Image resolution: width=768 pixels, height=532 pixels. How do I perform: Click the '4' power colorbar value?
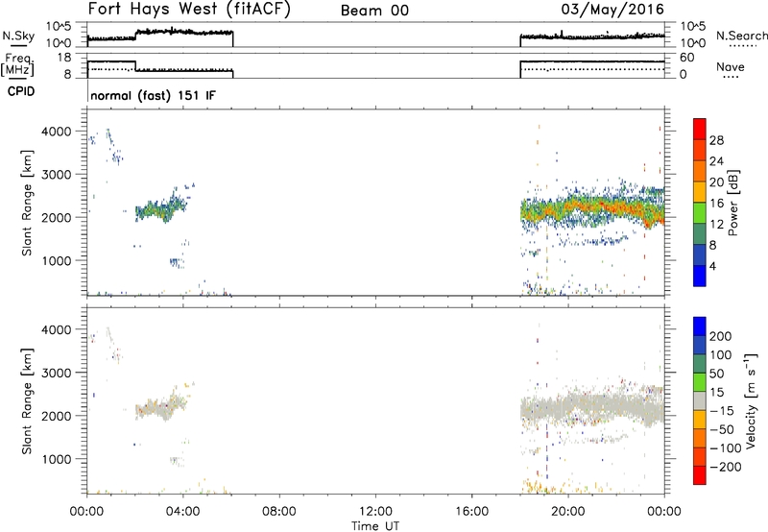[x=713, y=267]
